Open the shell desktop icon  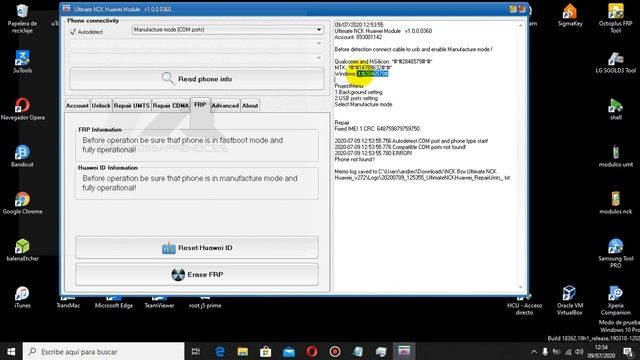(x=616, y=109)
